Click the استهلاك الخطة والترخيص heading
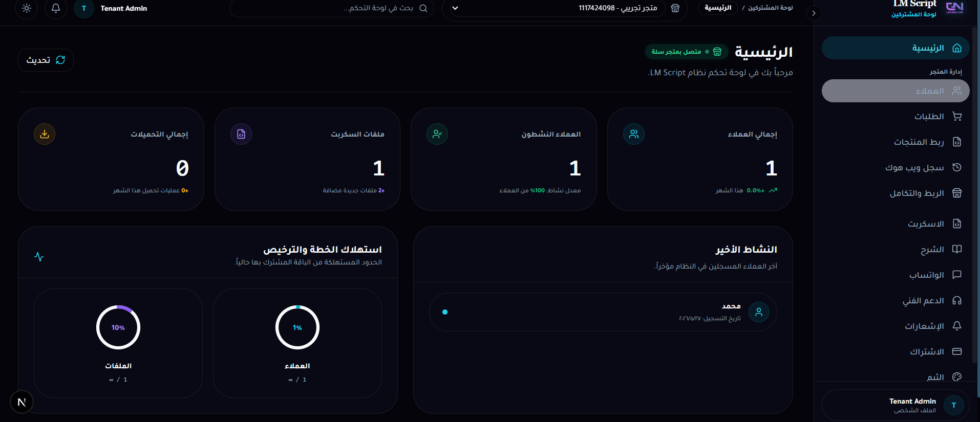 323,250
